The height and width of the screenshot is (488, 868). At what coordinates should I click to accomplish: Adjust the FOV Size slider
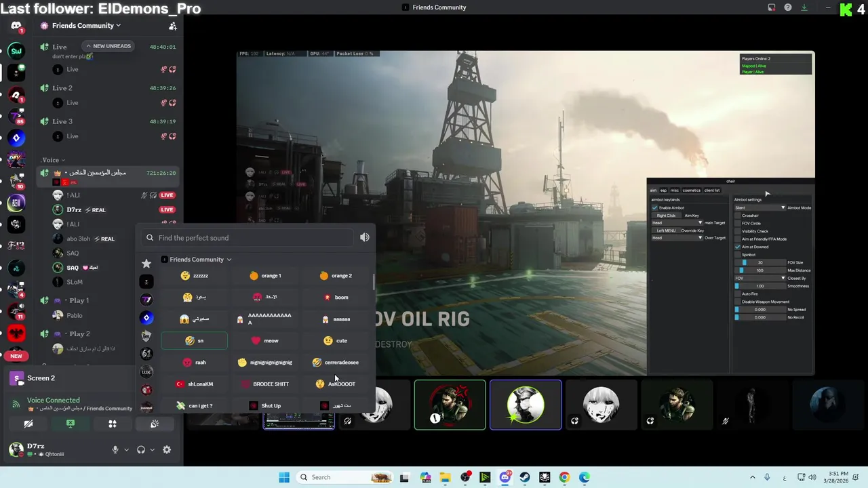tap(759, 262)
